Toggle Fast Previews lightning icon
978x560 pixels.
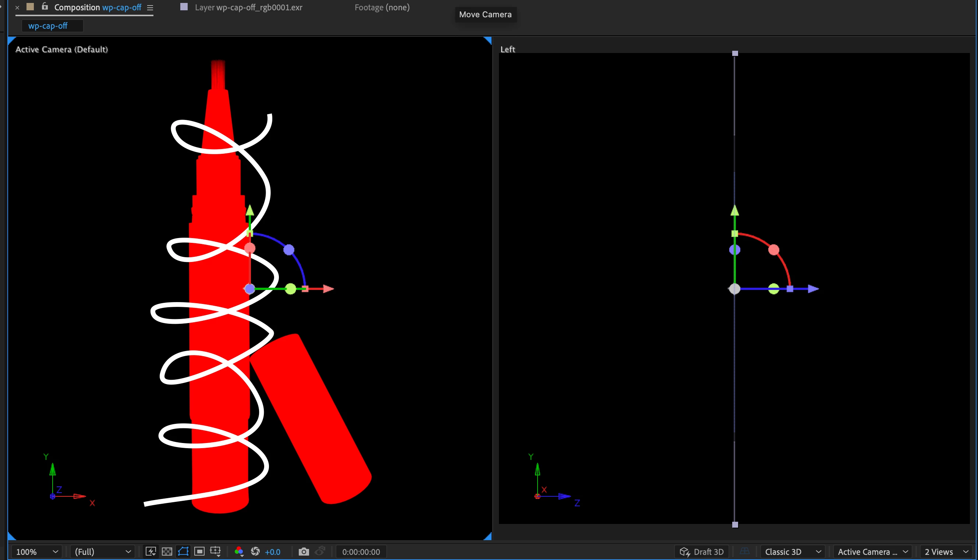(x=150, y=552)
